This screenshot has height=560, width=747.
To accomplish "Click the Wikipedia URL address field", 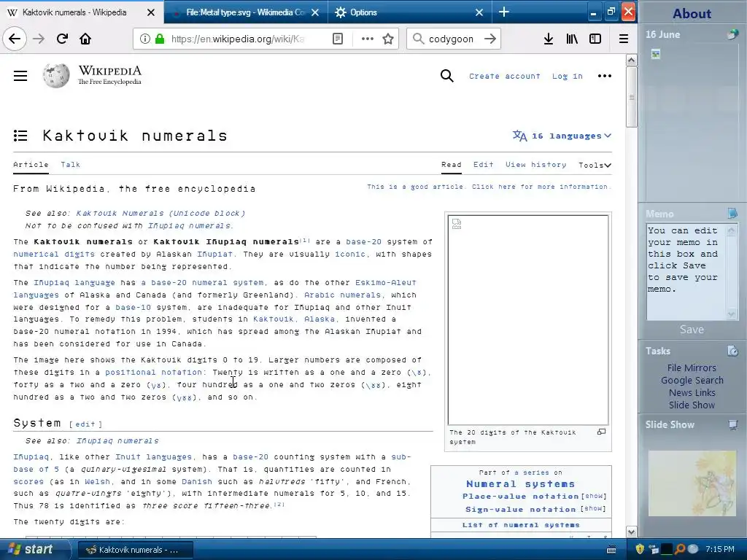I will (239, 39).
